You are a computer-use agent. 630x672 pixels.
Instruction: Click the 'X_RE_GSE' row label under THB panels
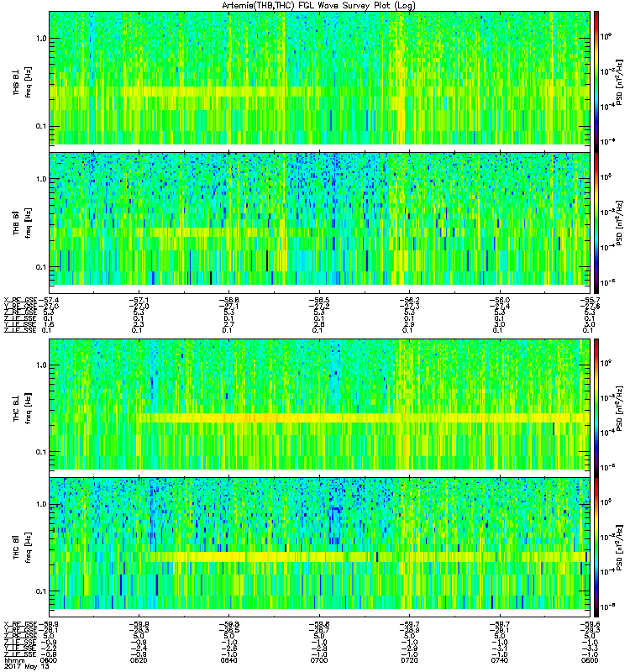(20, 300)
